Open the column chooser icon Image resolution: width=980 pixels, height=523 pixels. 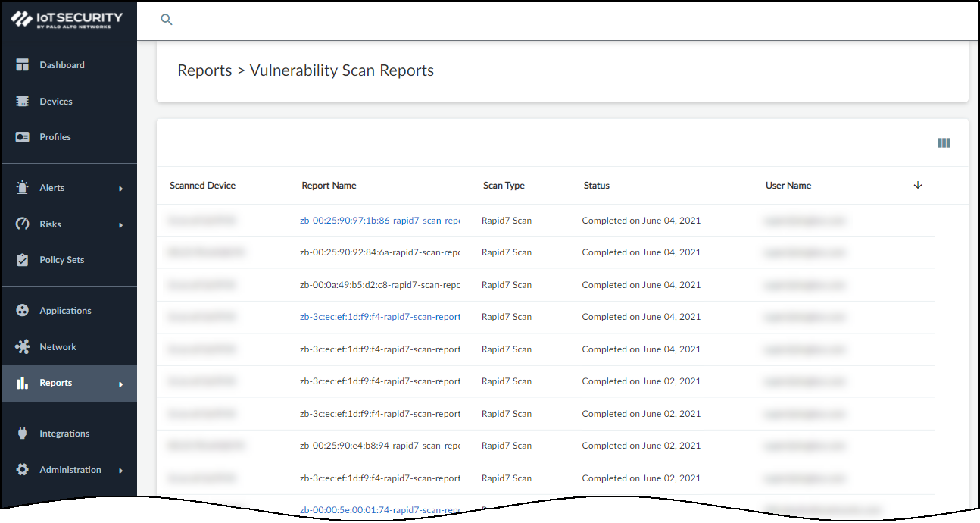point(944,143)
